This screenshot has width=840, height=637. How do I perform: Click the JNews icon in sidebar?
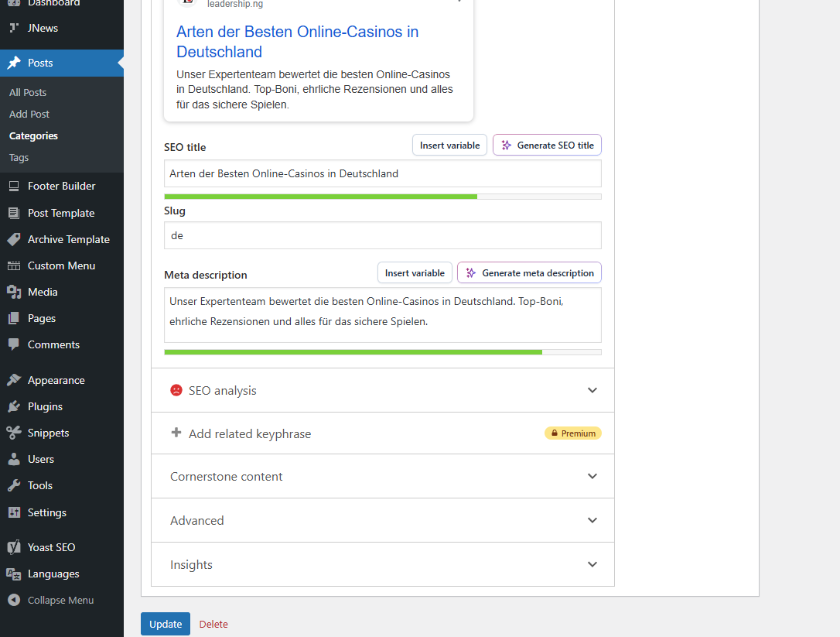(14, 28)
